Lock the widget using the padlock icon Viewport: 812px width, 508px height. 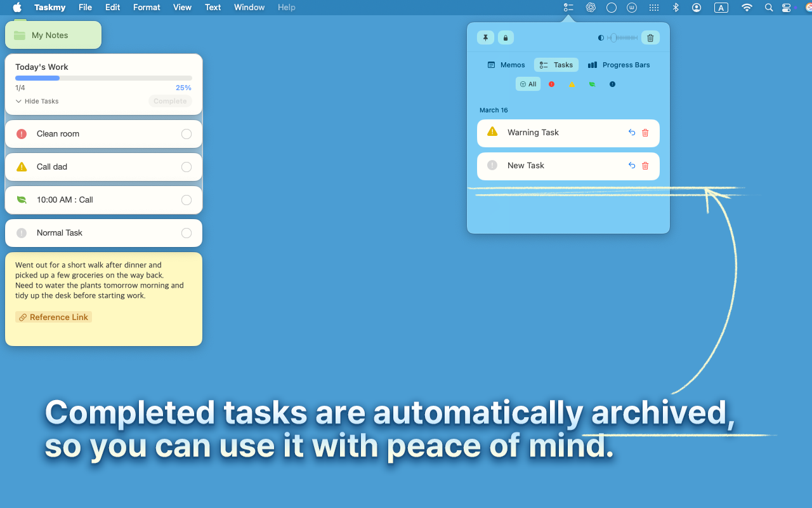[506, 37]
